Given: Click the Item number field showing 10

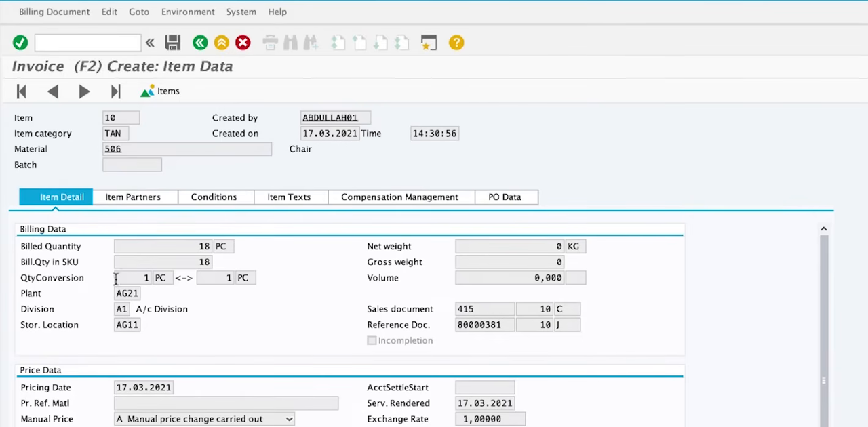Looking at the screenshot, I should [121, 118].
